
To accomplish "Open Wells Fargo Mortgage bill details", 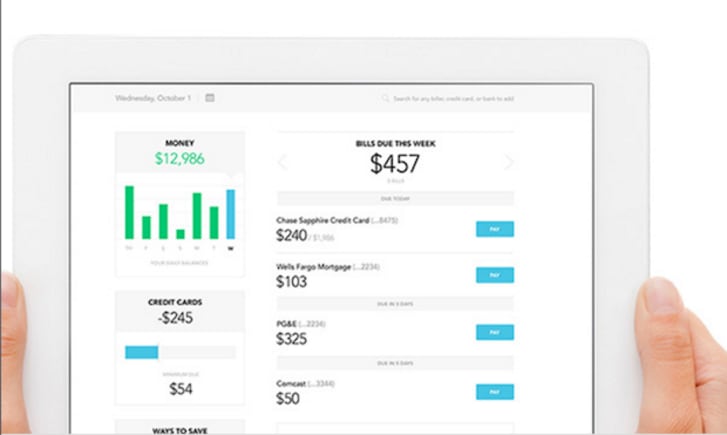I will [x=313, y=267].
